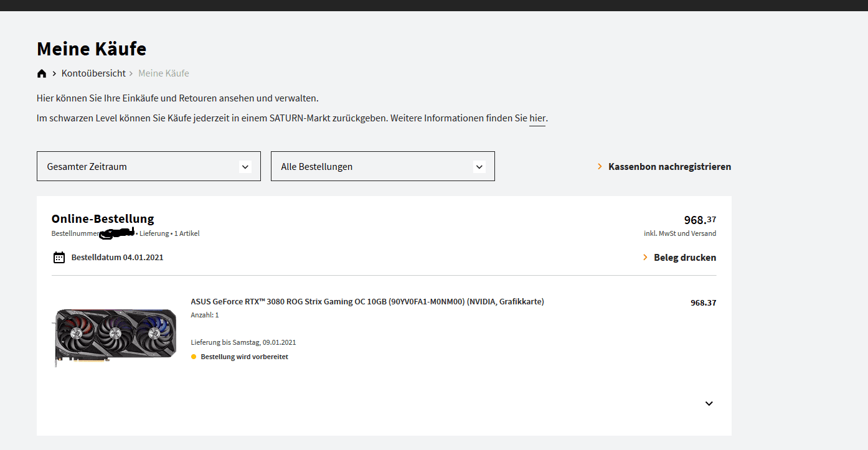This screenshot has width=868, height=450.
Task: Click the home icon in the breadcrumb
Action: 42,73
